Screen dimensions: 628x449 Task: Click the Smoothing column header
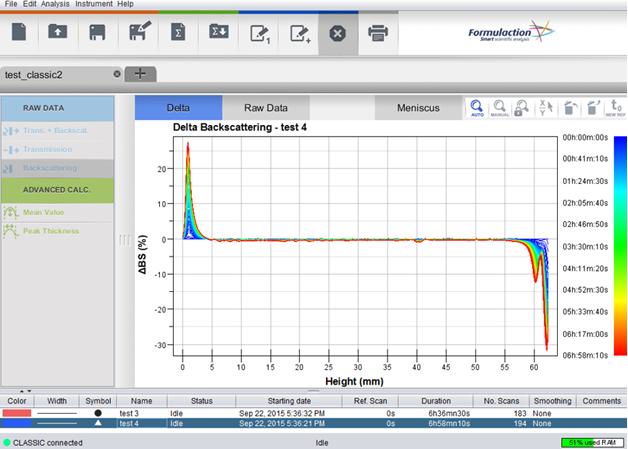coord(553,401)
